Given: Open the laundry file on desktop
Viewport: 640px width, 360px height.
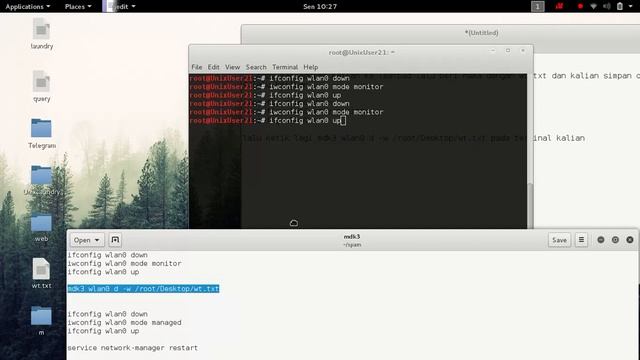Looking at the screenshot, I should coord(41,34).
